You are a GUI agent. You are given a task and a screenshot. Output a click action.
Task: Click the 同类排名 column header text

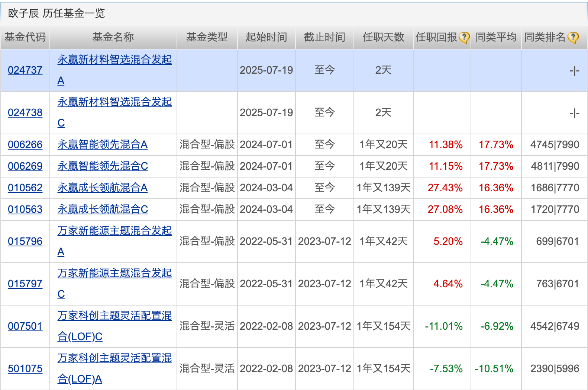(545, 37)
